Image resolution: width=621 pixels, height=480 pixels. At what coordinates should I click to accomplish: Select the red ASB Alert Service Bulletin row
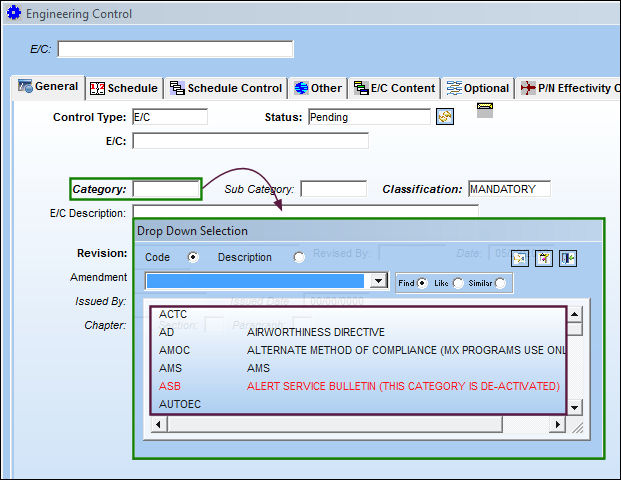pos(358,386)
